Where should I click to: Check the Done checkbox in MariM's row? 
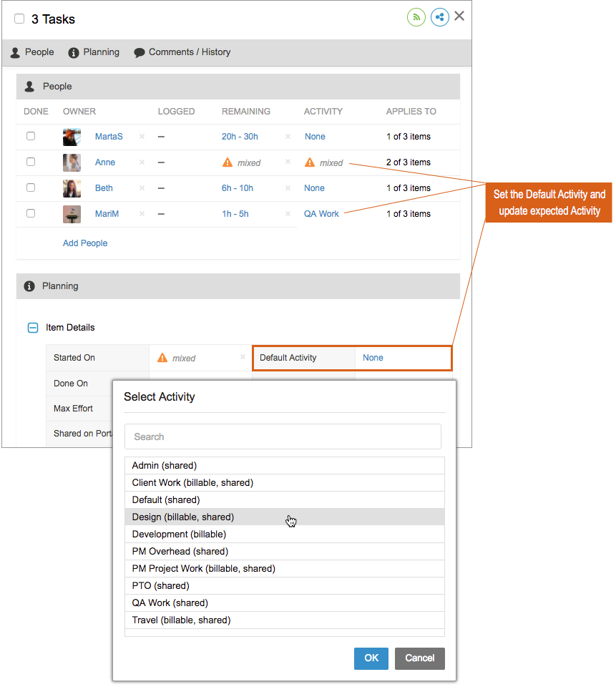tap(30, 214)
